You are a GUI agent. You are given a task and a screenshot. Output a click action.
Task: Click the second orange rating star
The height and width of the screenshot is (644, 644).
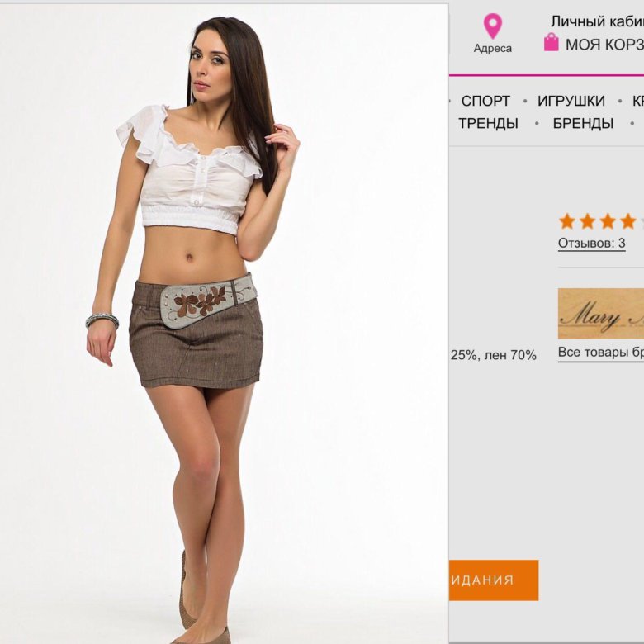587,221
